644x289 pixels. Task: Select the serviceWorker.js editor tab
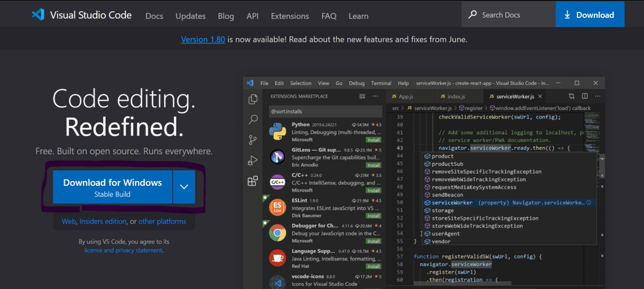pyautogui.click(x=515, y=97)
